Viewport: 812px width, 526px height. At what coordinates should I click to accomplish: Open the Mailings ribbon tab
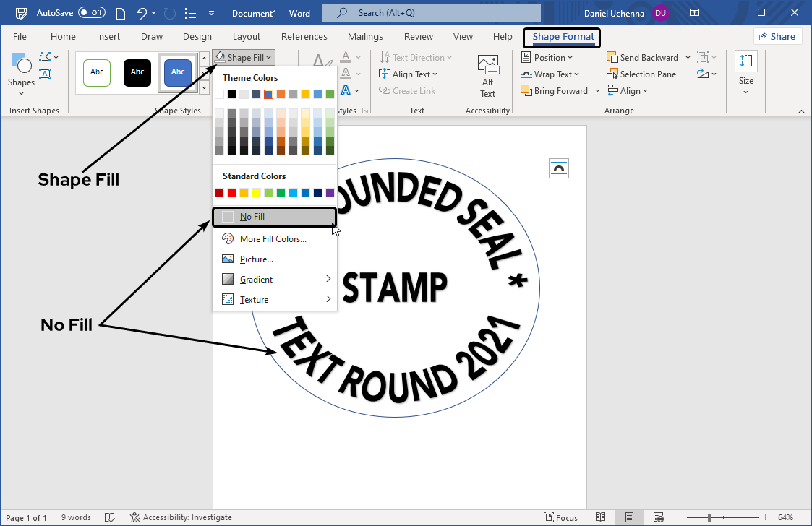coord(365,36)
